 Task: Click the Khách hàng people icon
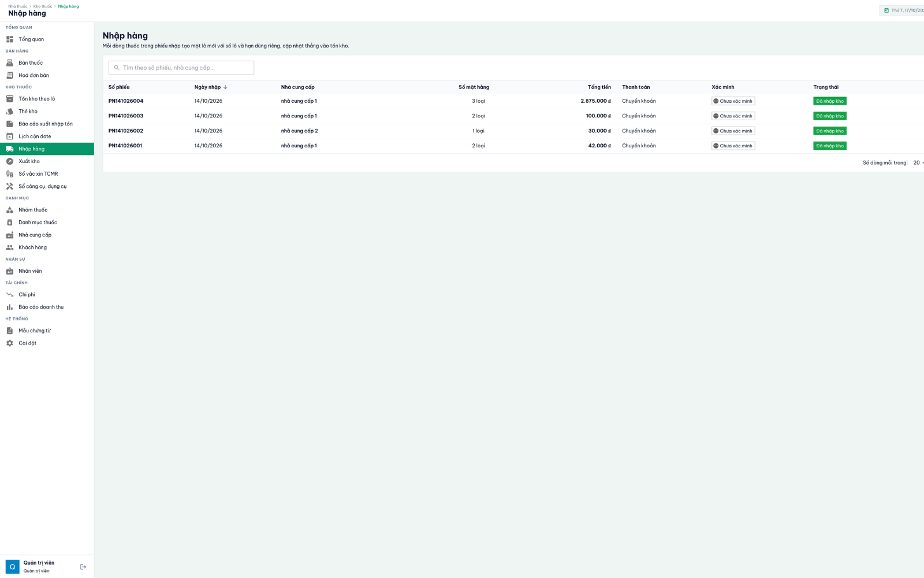tap(10, 247)
